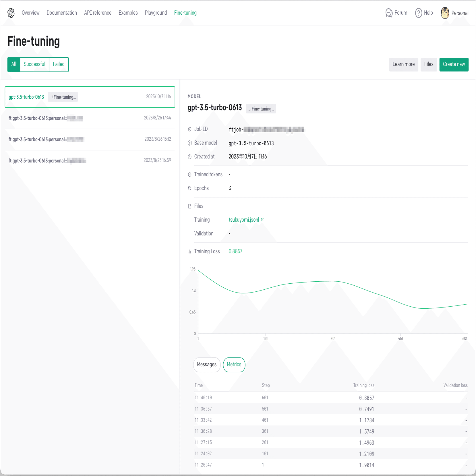Image resolution: width=476 pixels, height=476 pixels.
Task: Click the OpenAI logo icon
Action: (11, 13)
